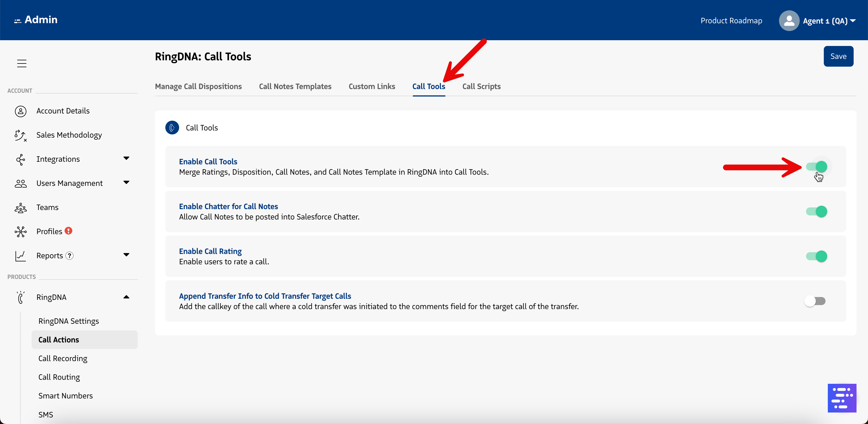Click the hamburger menu icon
This screenshot has width=868, height=424.
pos(22,63)
